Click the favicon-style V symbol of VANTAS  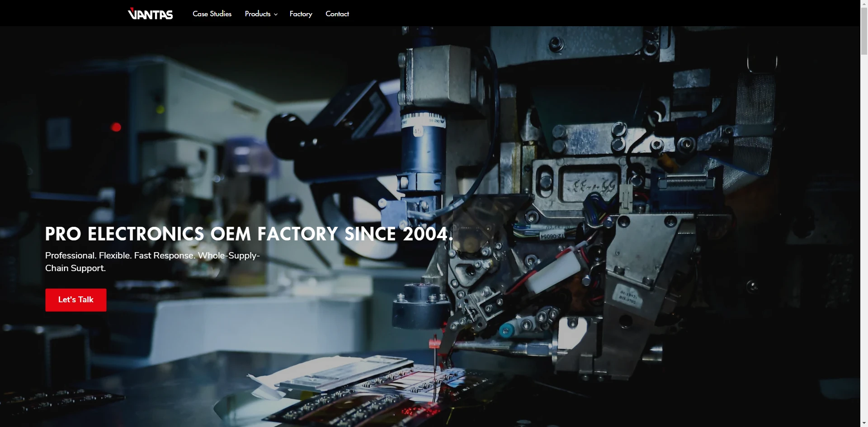pyautogui.click(x=132, y=13)
